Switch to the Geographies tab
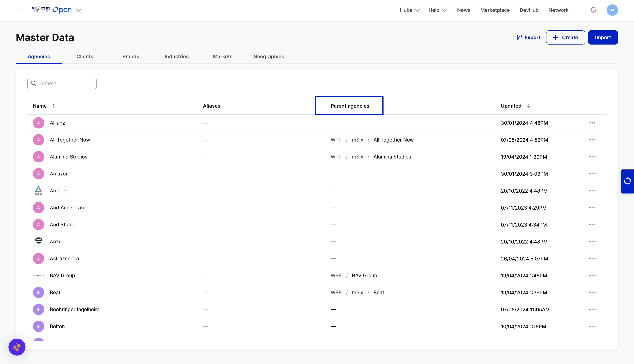 click(269, 57)
